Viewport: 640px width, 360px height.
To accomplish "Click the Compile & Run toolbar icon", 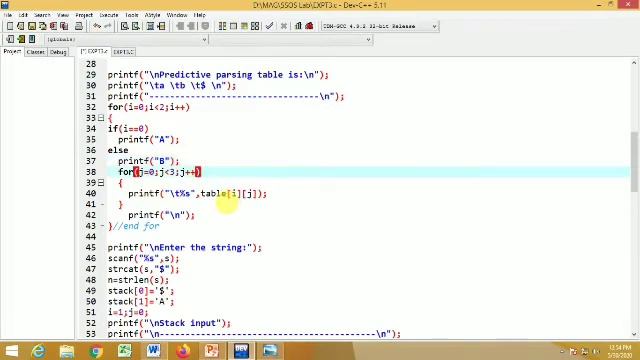I will coord(244,26).
